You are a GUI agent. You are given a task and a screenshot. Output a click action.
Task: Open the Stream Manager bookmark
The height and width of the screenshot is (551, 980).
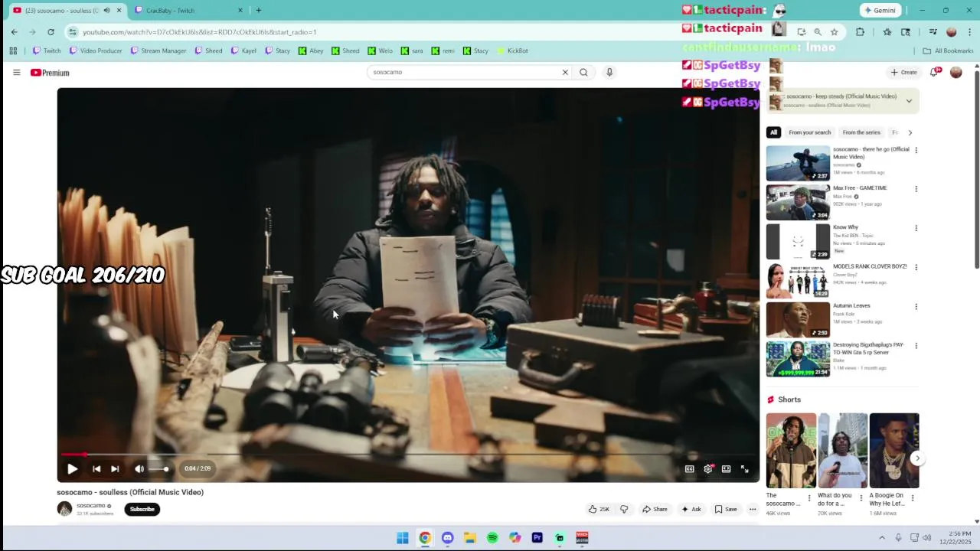[158, 51]
